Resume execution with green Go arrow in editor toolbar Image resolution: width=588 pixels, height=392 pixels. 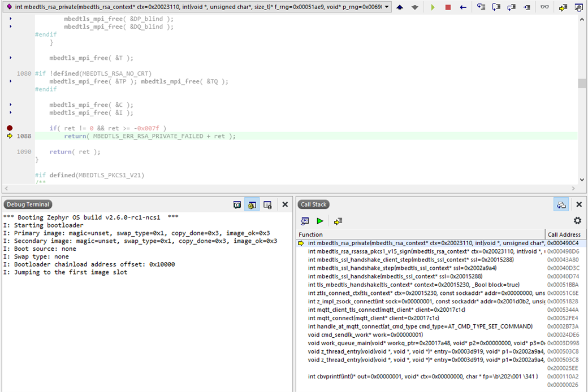(x=433, y=7)
